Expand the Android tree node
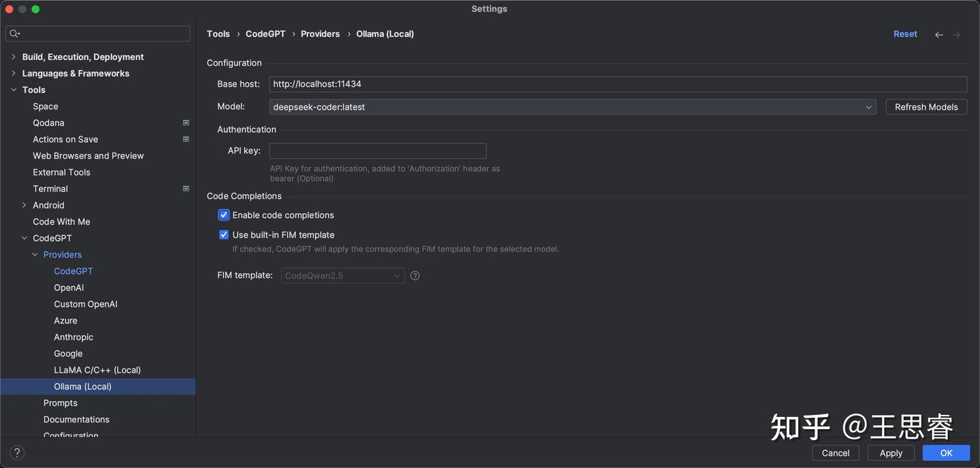Image resolution: width=980 pixels, height=468 pixels. point(24,205)
